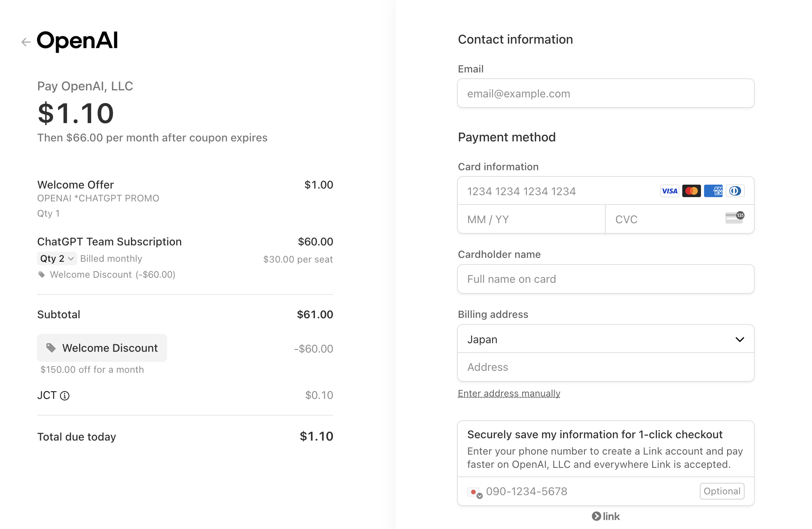The height and width of the screenshot is (529, 812).
Task: Click the Mastercard icon
Action: click(691, 191)
